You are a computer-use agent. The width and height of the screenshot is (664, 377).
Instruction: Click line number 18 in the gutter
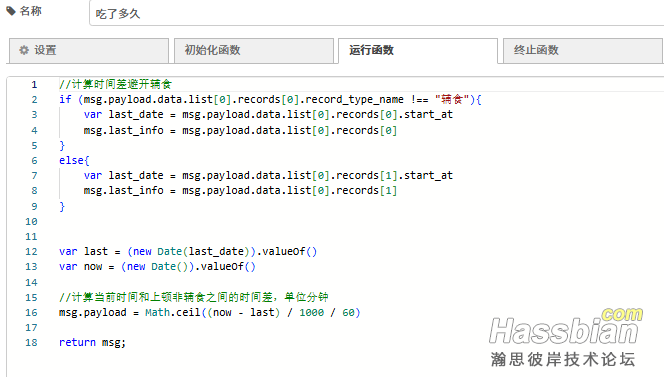(31, 343)
